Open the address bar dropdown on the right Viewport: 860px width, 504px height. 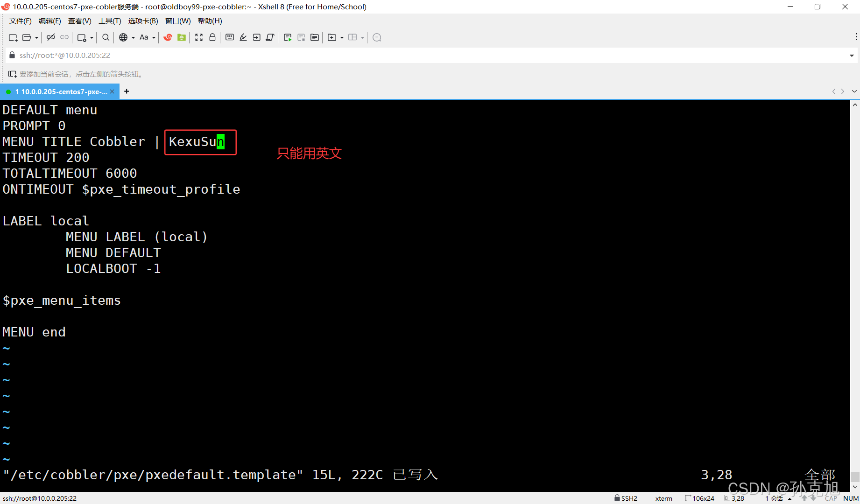[852, 55]
